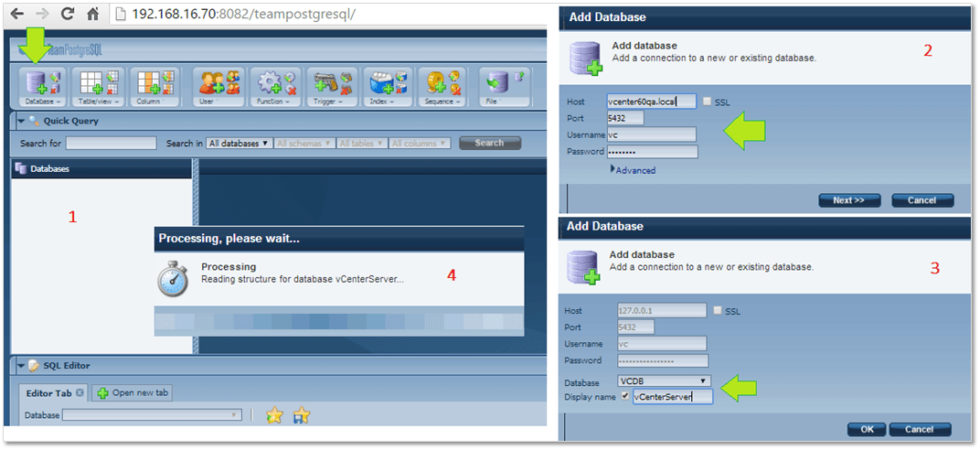Click small gear icon with red X
Image resolution: width=980 pixels, height=450 pixels.
click(x=291, y=90)
